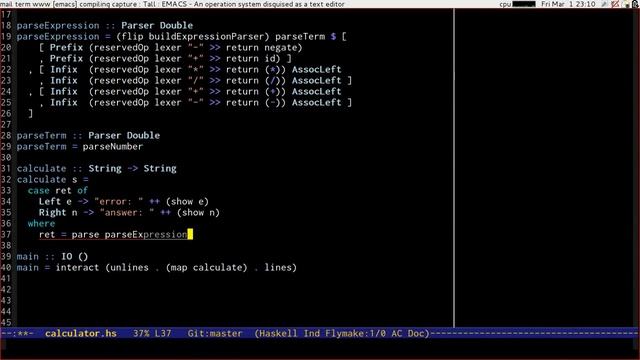
Task: Click the (+) operator on line 24
Action: click(x=272, y=91)
